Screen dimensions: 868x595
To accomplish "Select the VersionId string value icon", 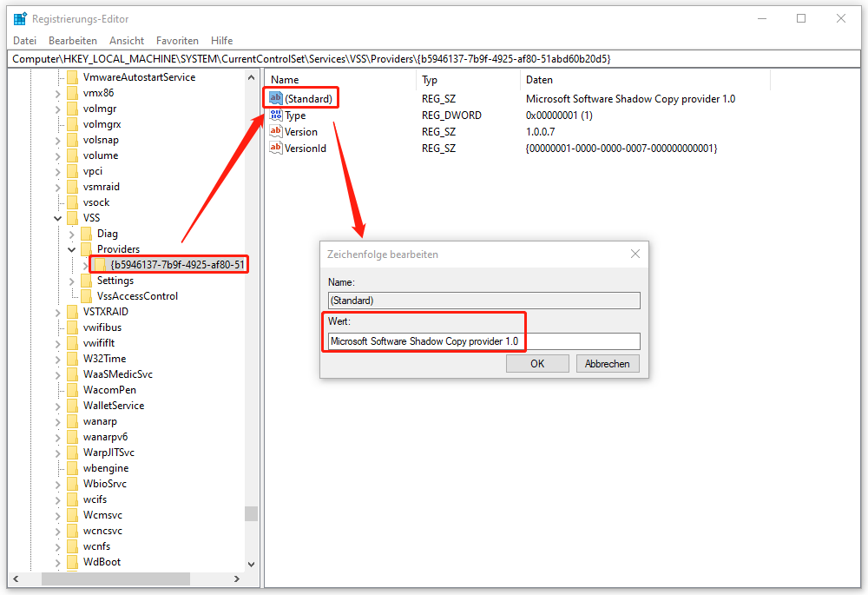I will (x=276, y=148).
